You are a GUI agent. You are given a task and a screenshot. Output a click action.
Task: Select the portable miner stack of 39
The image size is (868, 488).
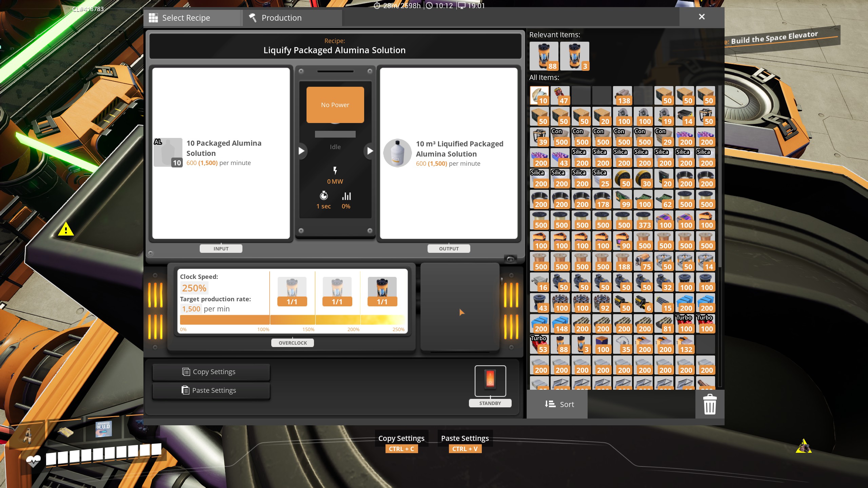click(539, 137)
